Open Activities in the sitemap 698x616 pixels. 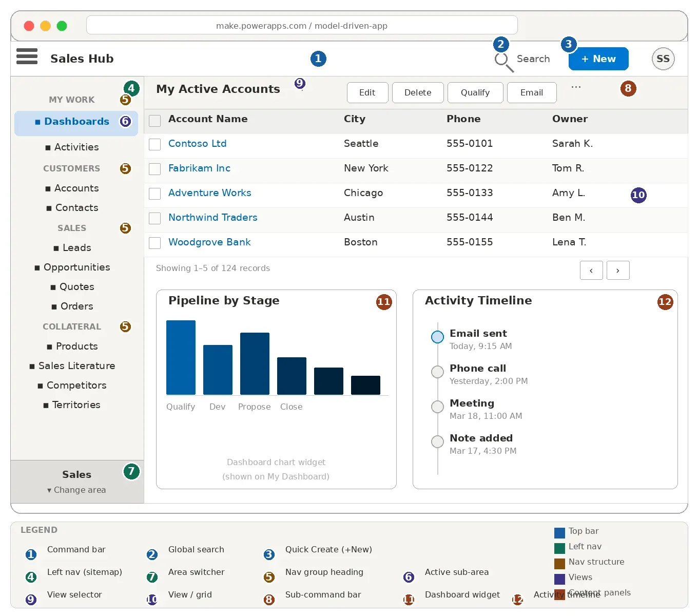click(72, 147)
